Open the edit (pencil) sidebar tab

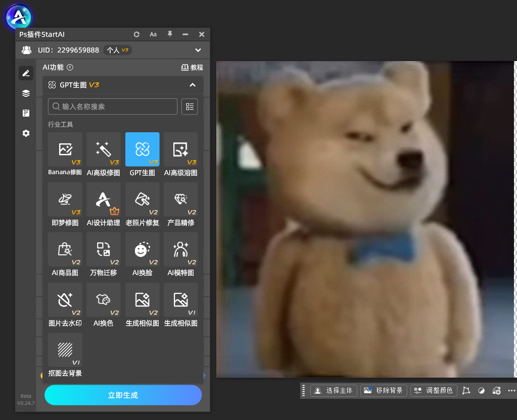click(x=26, y=73)
